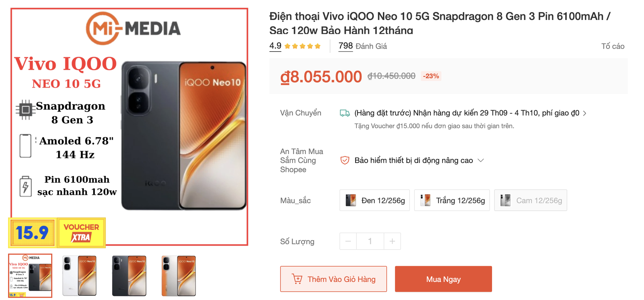Expand the device insurance details chevron
Viewport: 644px width, 300px height.
[481, 160]
